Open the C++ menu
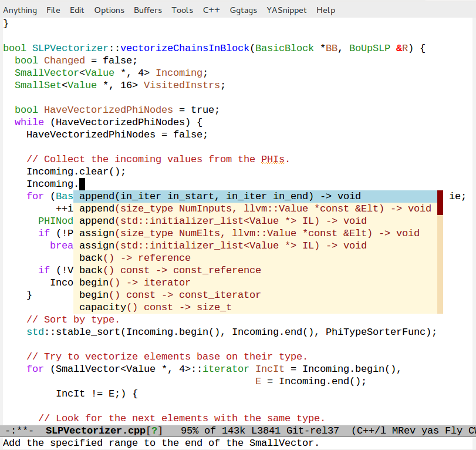The image size is (476, 450). pyautogui.click(x=211, y=11)
